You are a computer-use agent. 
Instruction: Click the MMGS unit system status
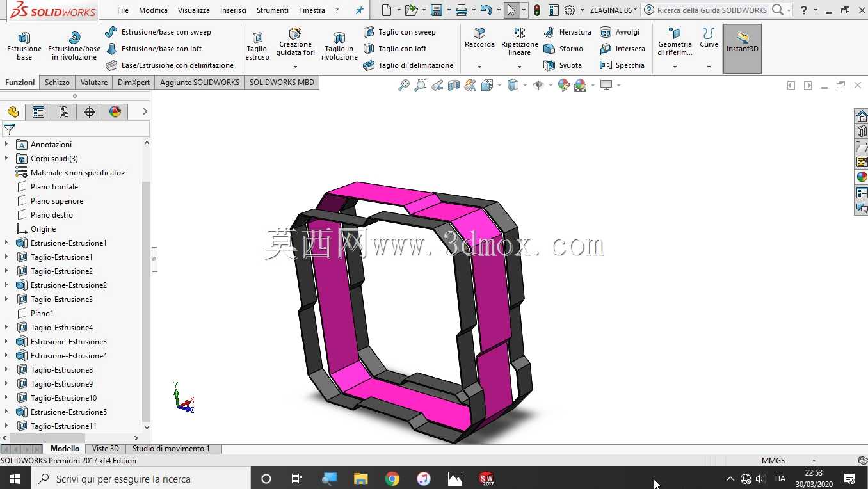click(773, 460)
